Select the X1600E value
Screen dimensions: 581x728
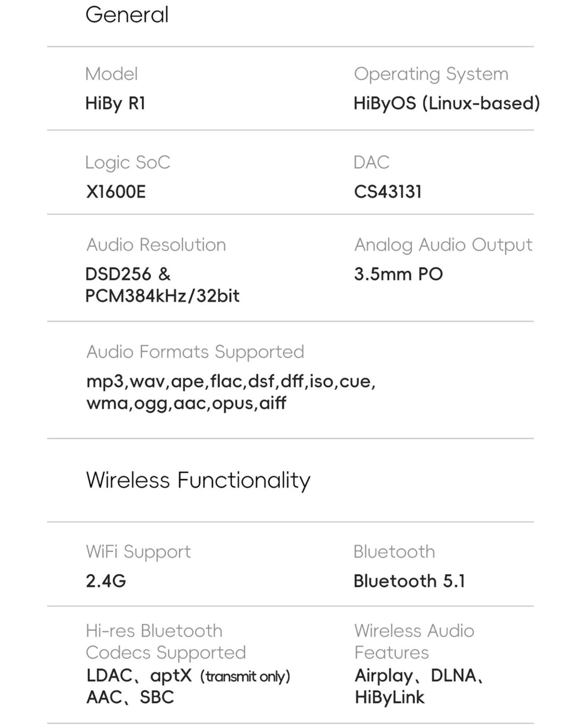tap(116, 191)
